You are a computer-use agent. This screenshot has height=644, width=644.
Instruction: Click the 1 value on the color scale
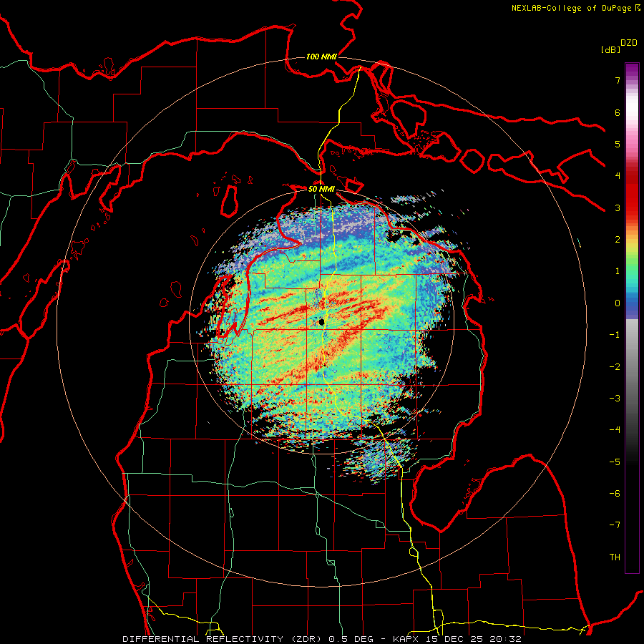coord(618,271)
